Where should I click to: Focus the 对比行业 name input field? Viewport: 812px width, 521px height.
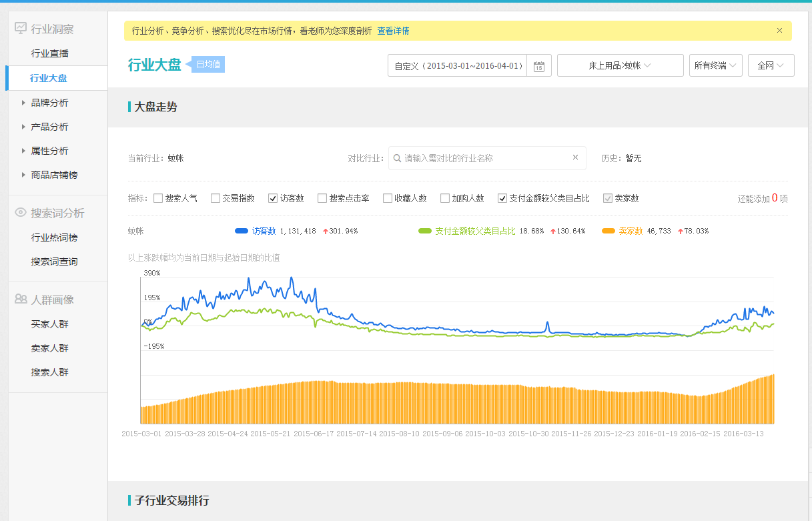[x=486, y=158]
